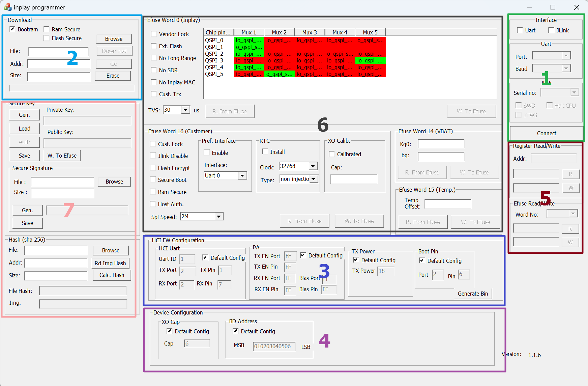Click the Register Addr input field
The image size is (588, 386).
pos(554,158)
